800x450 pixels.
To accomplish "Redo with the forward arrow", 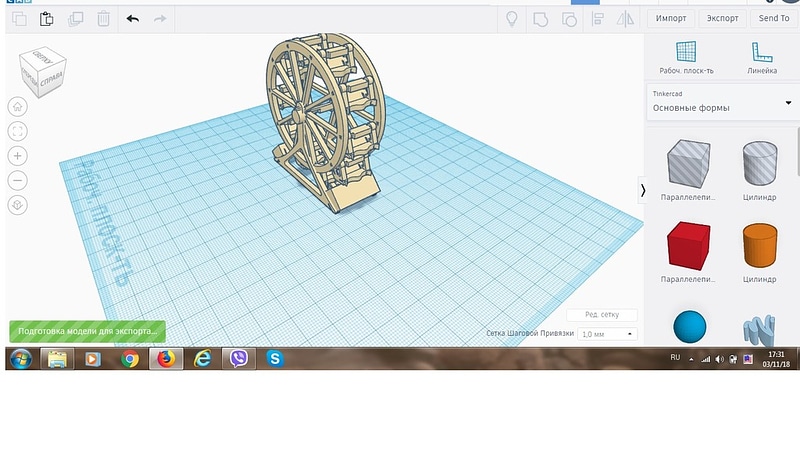I will click(x=160, y=19).
